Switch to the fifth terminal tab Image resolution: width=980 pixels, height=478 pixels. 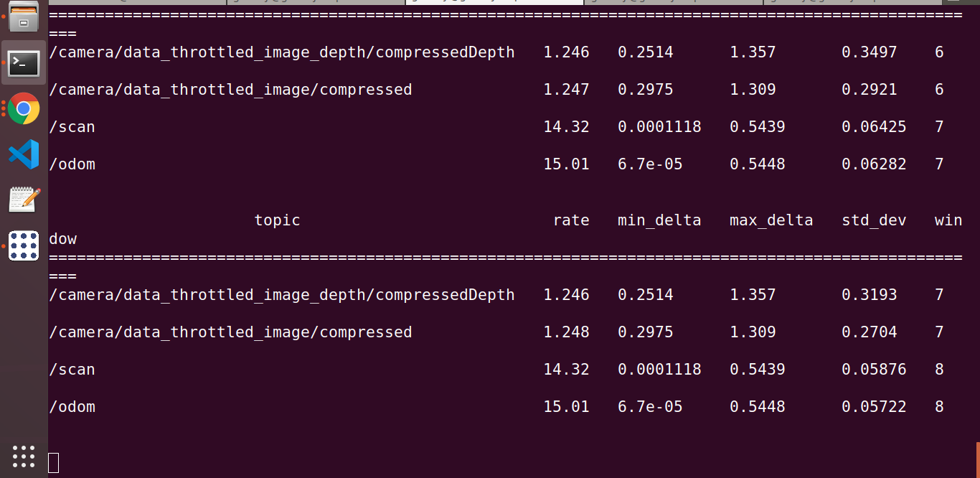click(852, 2)
